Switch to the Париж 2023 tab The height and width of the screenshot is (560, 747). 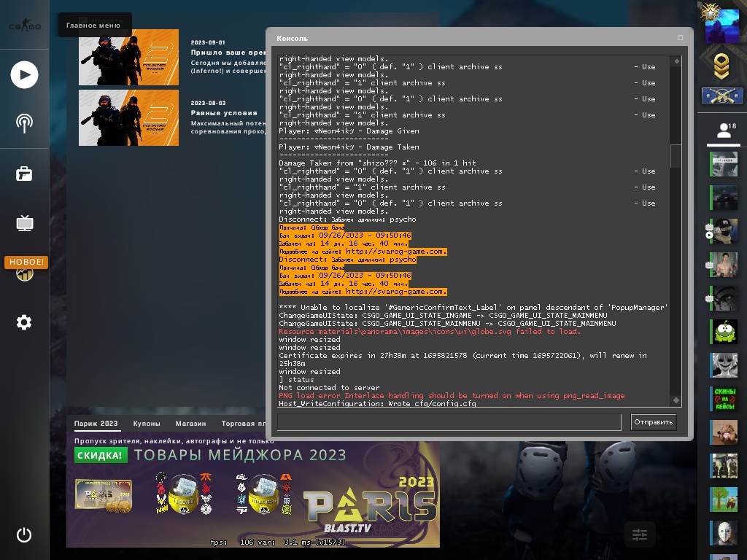pyautogui.click(x=96, y=424)
